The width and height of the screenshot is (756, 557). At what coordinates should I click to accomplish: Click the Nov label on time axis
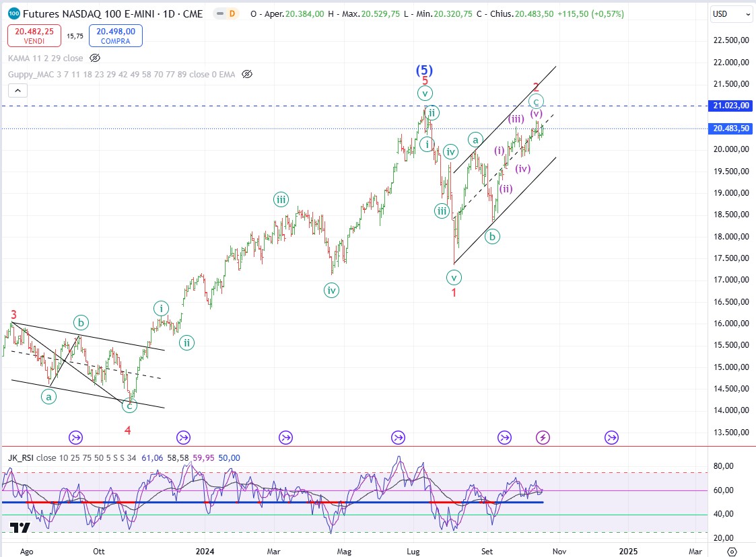point(559,551)
